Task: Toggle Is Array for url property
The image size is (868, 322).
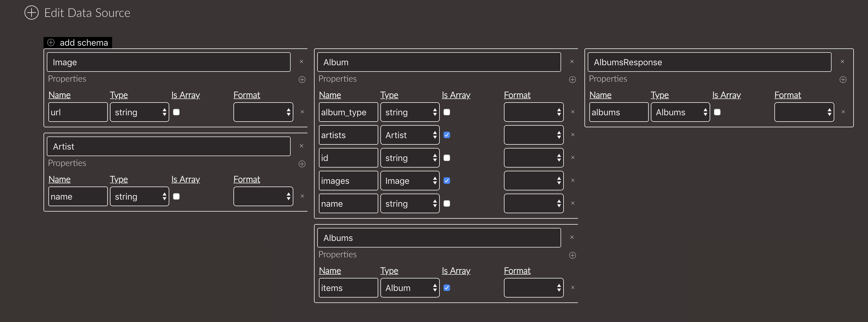Action: pyautogui.click(x=176, y=112)
